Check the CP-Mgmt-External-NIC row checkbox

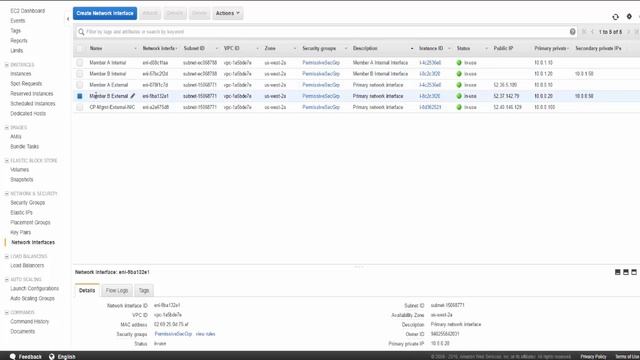(80, 107)
